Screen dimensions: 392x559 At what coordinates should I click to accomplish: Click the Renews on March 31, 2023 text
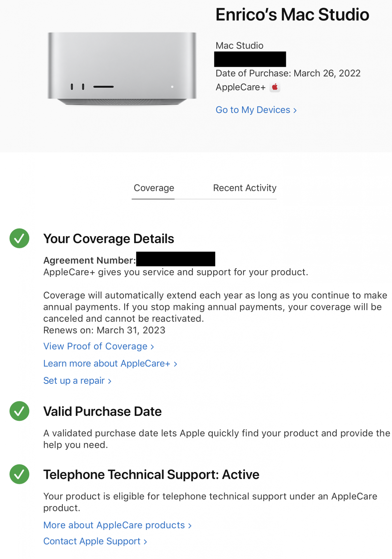point(104,330)
